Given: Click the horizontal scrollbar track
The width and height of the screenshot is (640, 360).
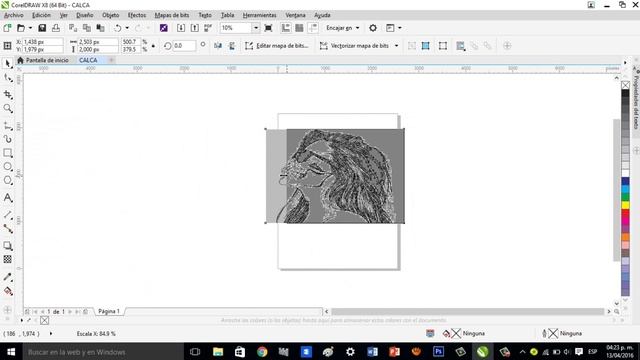Looking at the screenshot, I should point(467,311).
